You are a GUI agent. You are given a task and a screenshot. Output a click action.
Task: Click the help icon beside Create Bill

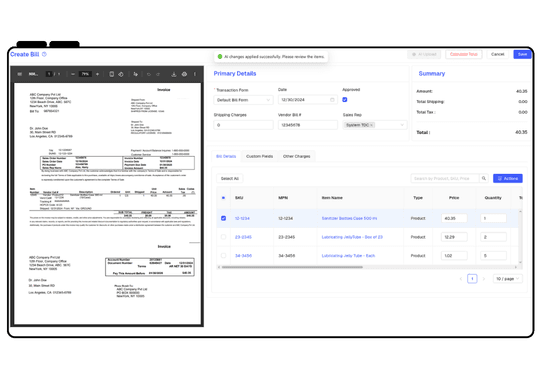pos(44,54)
